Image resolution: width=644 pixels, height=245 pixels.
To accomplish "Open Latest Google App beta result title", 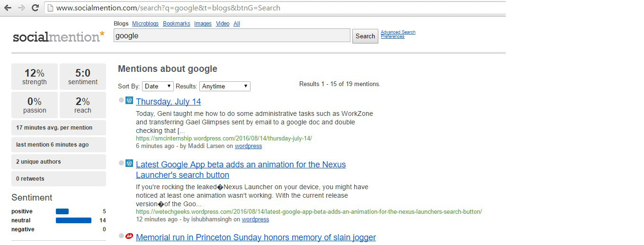I will click(241, 170).
